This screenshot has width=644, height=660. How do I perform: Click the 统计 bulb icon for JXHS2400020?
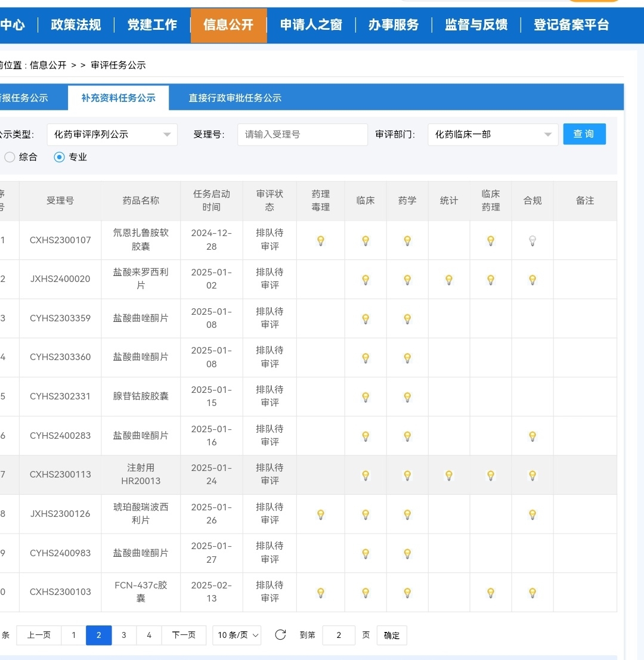449,280
